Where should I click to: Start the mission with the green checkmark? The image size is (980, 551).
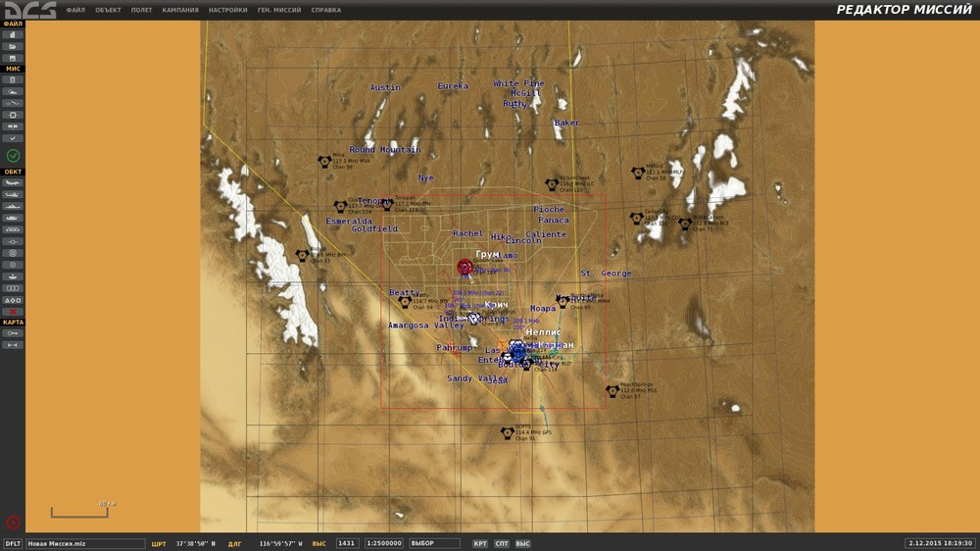coord(13,155)
